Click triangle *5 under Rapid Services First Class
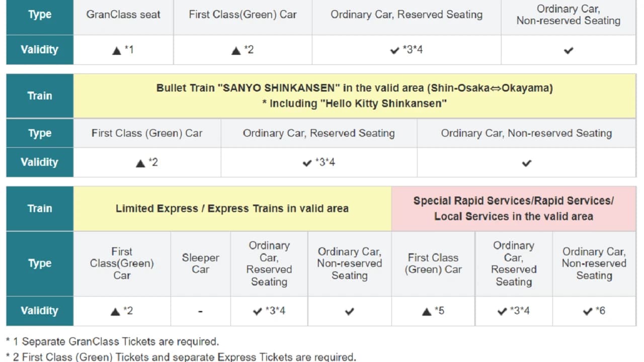Image resolution: width=644 pixels, height=362 pixels. [x=433, y=311]
